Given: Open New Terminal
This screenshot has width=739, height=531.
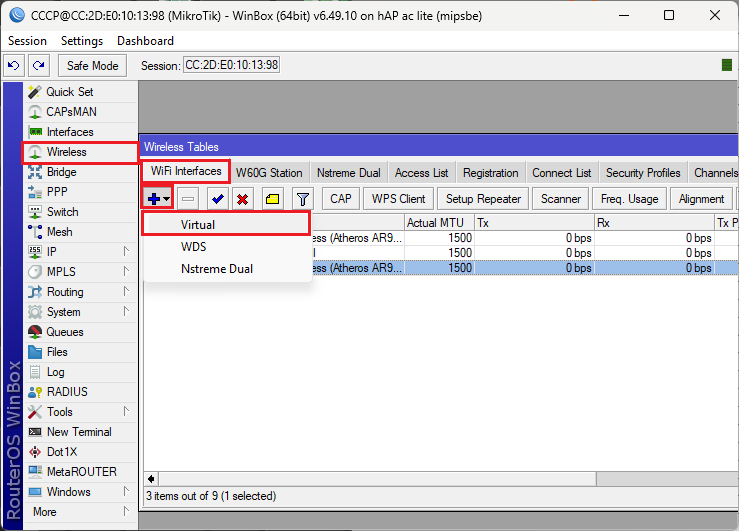Looking at the screenshot, I should tap(80, 432).
